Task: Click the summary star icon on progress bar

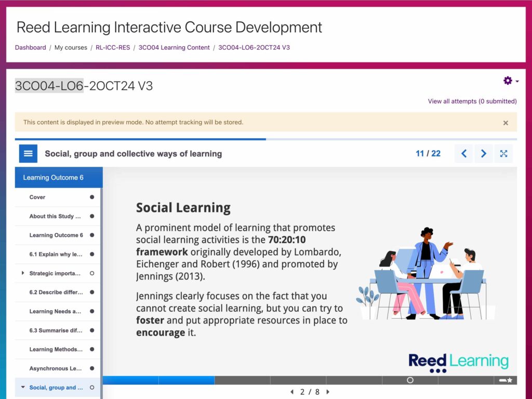Action: click(x=506, y=380)
